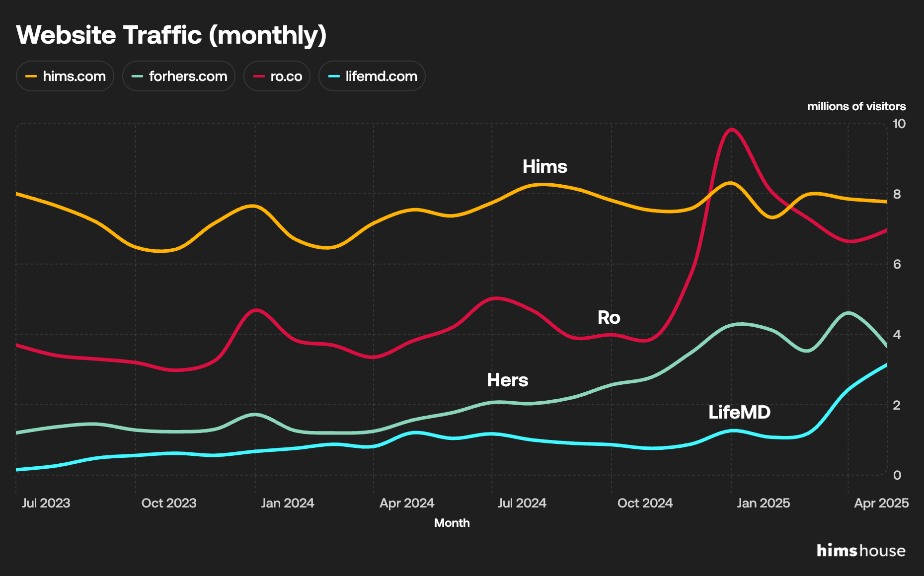The width and height of the screenshot is (924, 576).
Task: Toggle the lifemd.com legend entry
Action: (372, 76)
